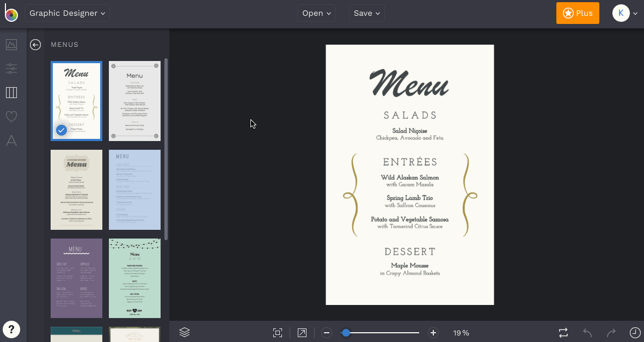The image size is (644, 342).
Task: Select the light blue Menu template
Action: pos(134,190)
